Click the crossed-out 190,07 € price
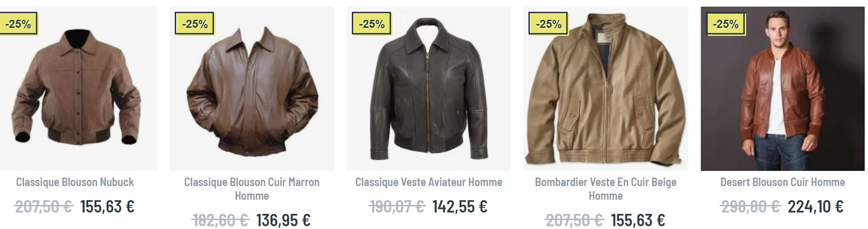This screenshot has height=229, width=868. tap(397, 206)
